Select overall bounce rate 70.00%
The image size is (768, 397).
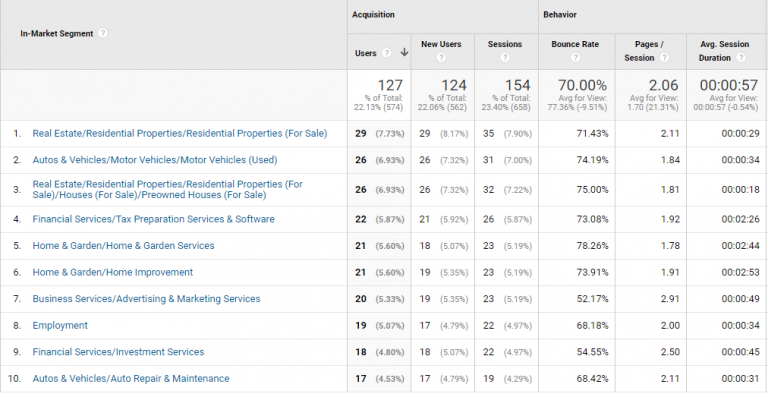coord(583,86)
